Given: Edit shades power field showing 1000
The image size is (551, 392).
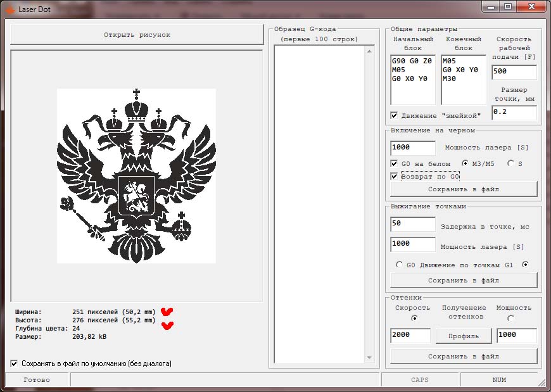Looking at the screenshot, I should pyautogui.click(x=517, y=336).
